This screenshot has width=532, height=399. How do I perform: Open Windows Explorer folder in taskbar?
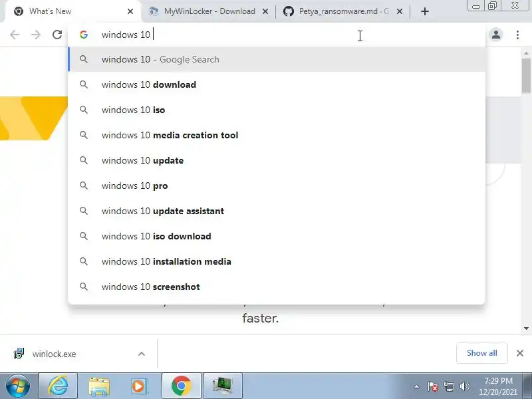point(99,386)
